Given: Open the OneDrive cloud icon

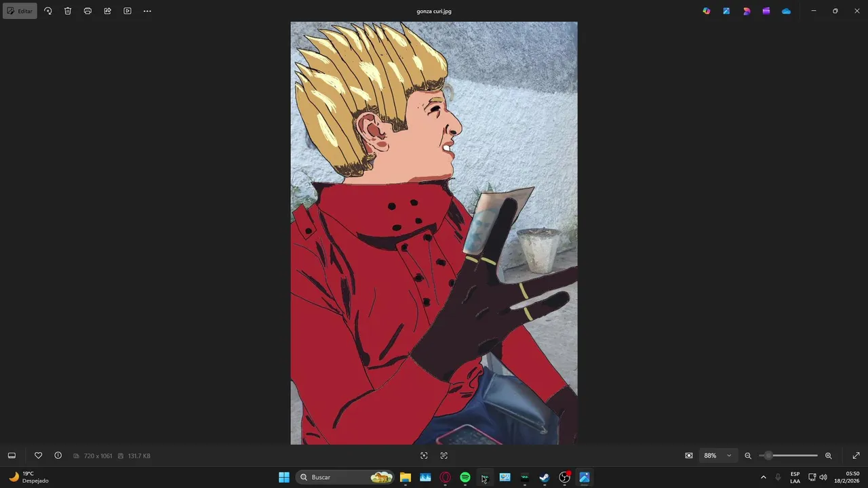Looking at the screenshot, I should pyautogui.click(x=786, y=11).
